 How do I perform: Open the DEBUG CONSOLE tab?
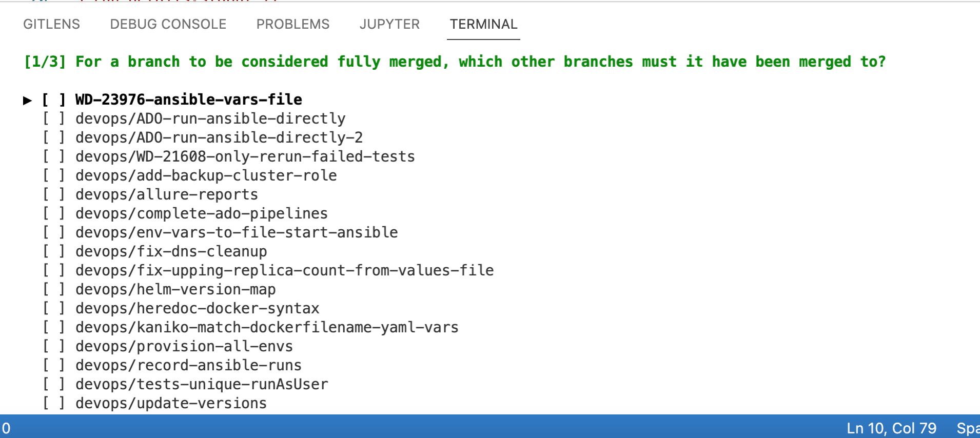pyautogui.click(x=168, y=24)
